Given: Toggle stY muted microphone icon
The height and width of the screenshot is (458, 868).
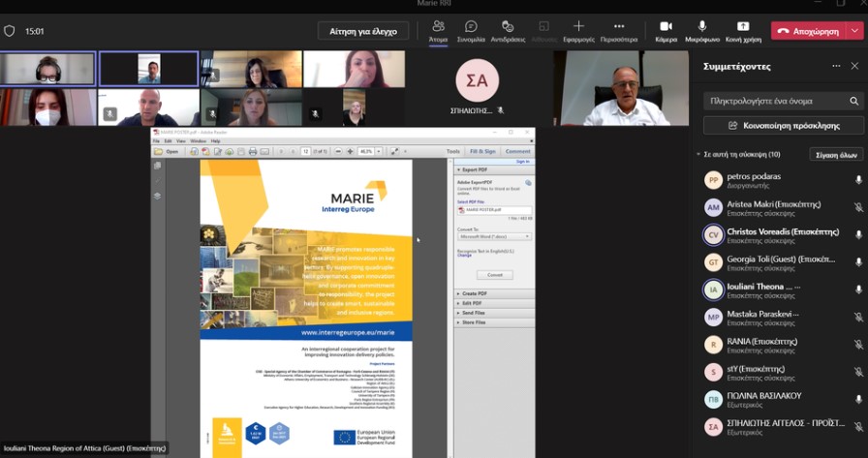Looking at the screenshot, I should point(858,372).
